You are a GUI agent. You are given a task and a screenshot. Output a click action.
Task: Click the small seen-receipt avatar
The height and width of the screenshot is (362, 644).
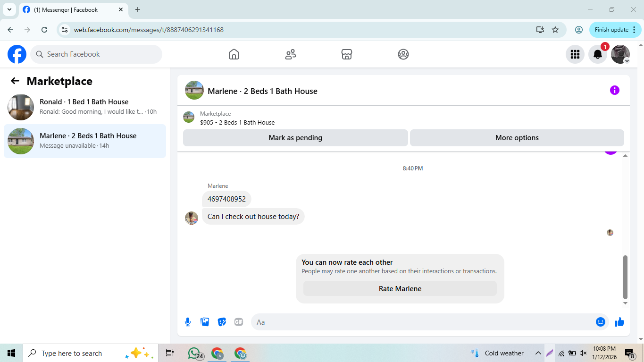tap(610, 233)
